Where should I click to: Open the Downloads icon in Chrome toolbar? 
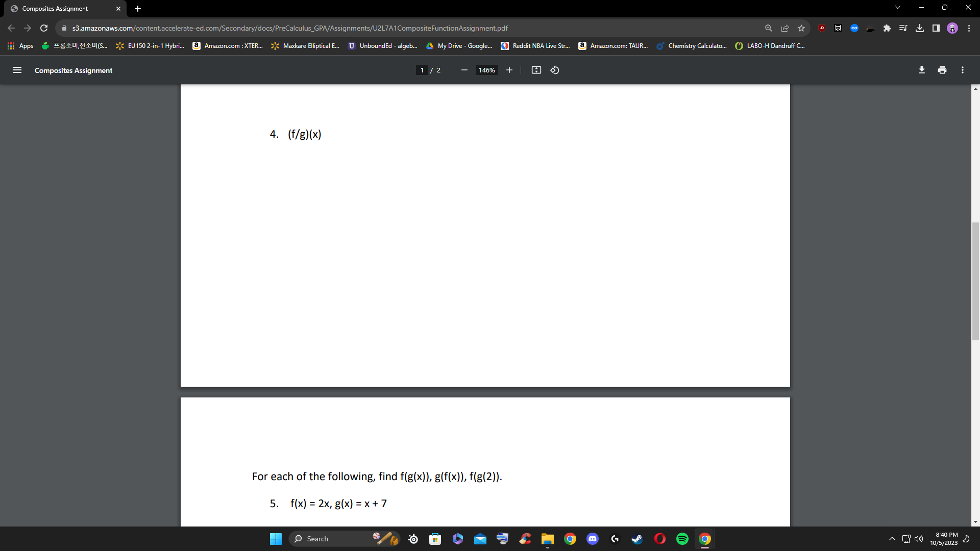(x=920, y=28)
